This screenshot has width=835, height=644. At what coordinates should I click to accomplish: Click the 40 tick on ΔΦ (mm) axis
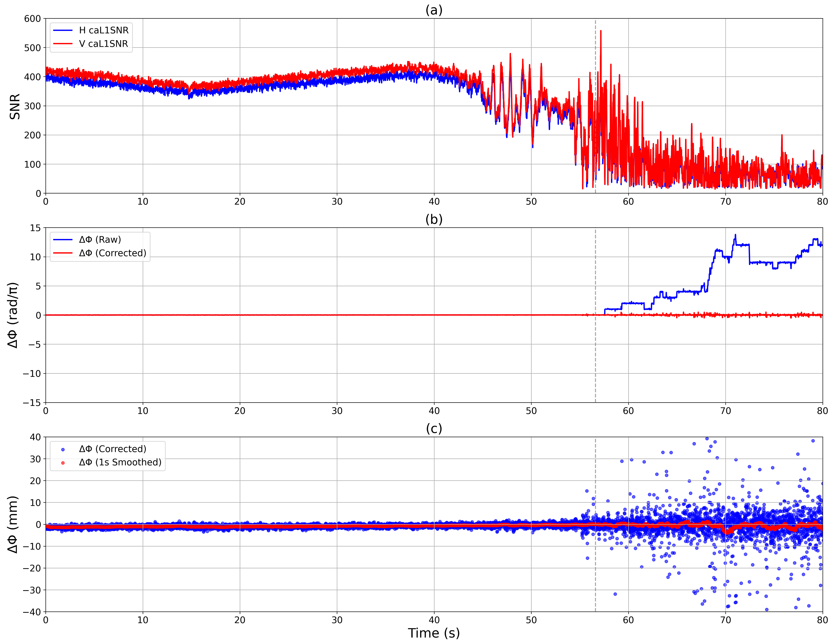coord(35,437)
